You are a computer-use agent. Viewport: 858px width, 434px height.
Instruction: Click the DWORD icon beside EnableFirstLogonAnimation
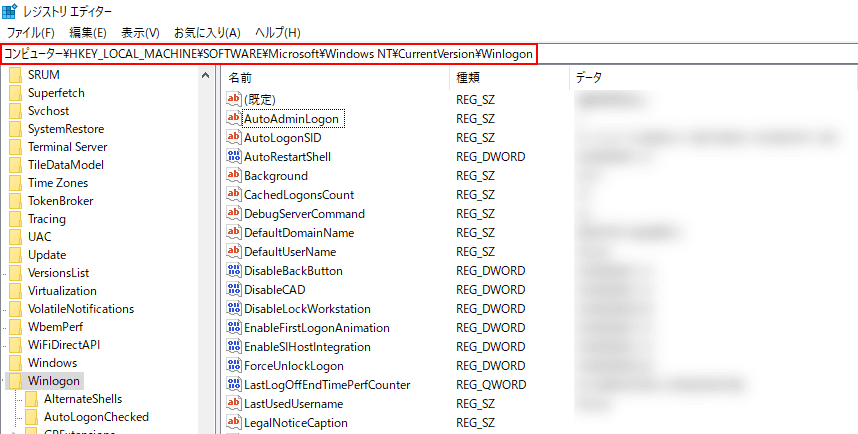pos(234,327)
